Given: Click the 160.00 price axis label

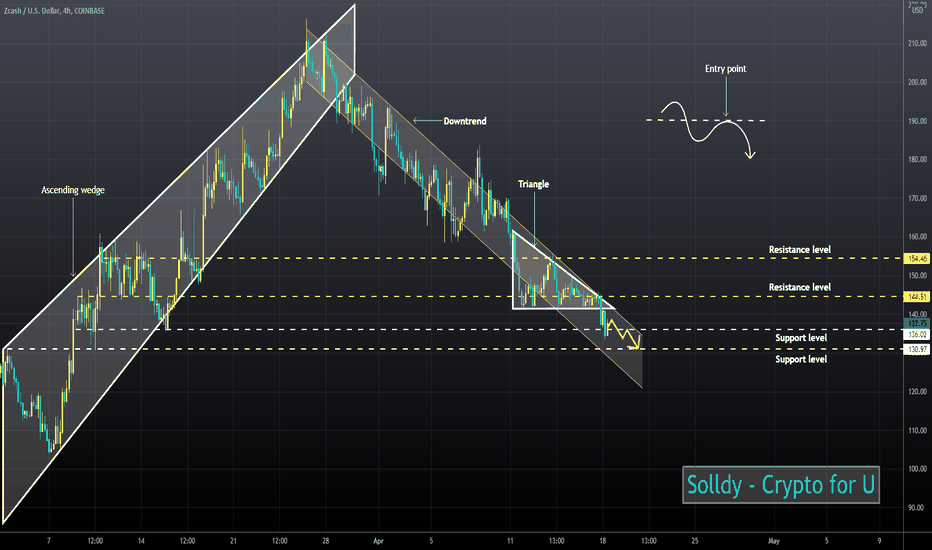Looking at the screenshot, I should (x=917, y=237).
